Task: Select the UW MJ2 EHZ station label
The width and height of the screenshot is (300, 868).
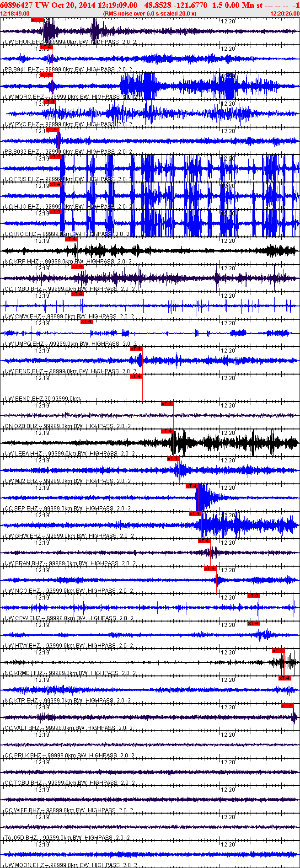Action: point(68,481)
